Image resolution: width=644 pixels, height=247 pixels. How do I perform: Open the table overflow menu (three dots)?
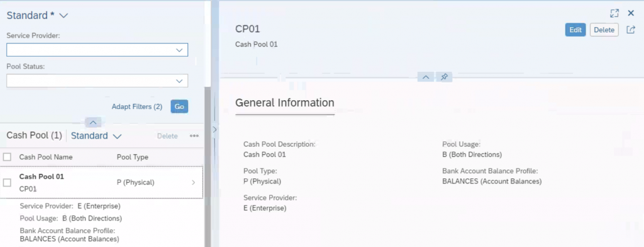[194, 136]
